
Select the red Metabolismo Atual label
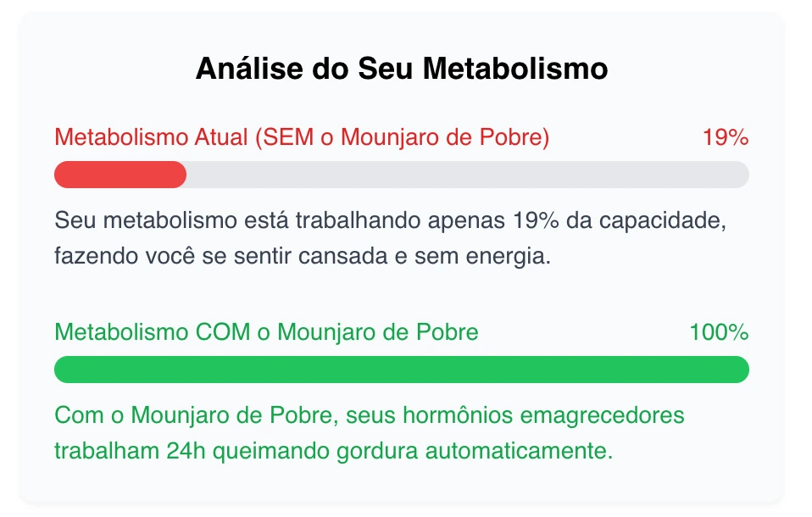click(302, 137)
